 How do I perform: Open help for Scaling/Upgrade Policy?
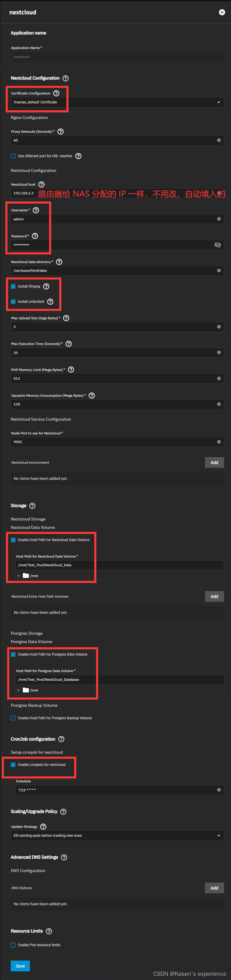63,812
